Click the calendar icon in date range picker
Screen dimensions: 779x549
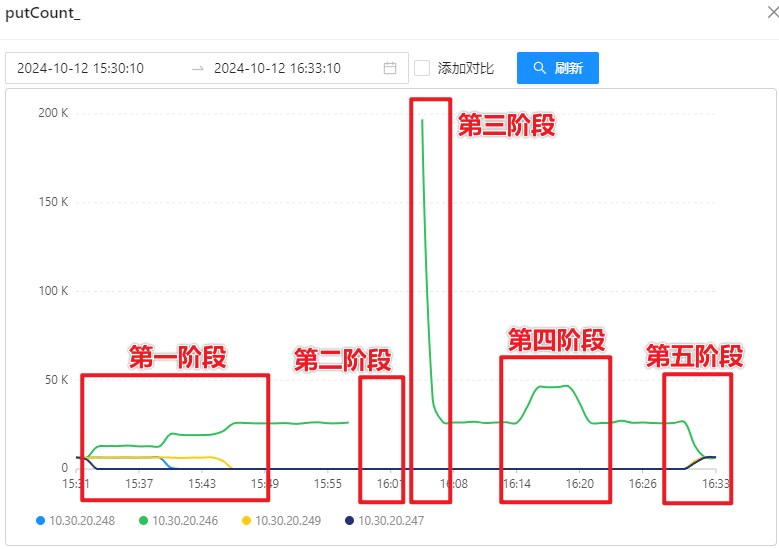click(390, 68)
